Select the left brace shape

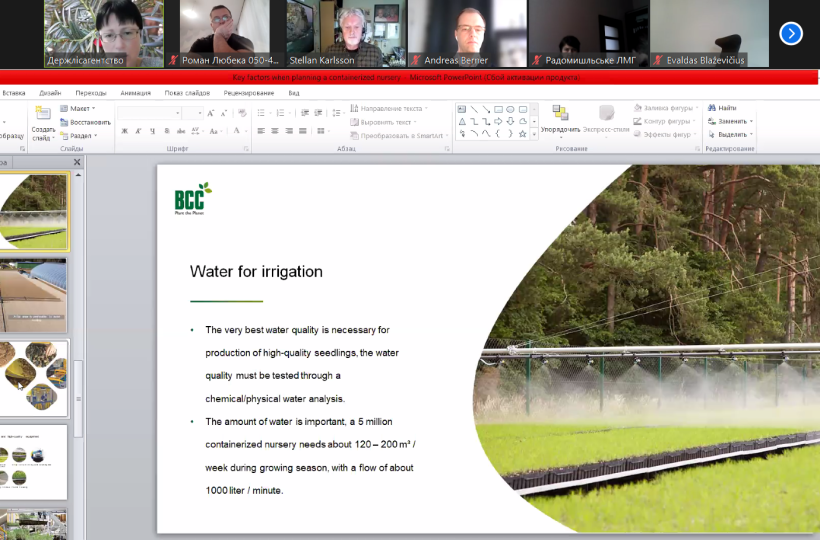pyautogui.click(x=498, y=134)
